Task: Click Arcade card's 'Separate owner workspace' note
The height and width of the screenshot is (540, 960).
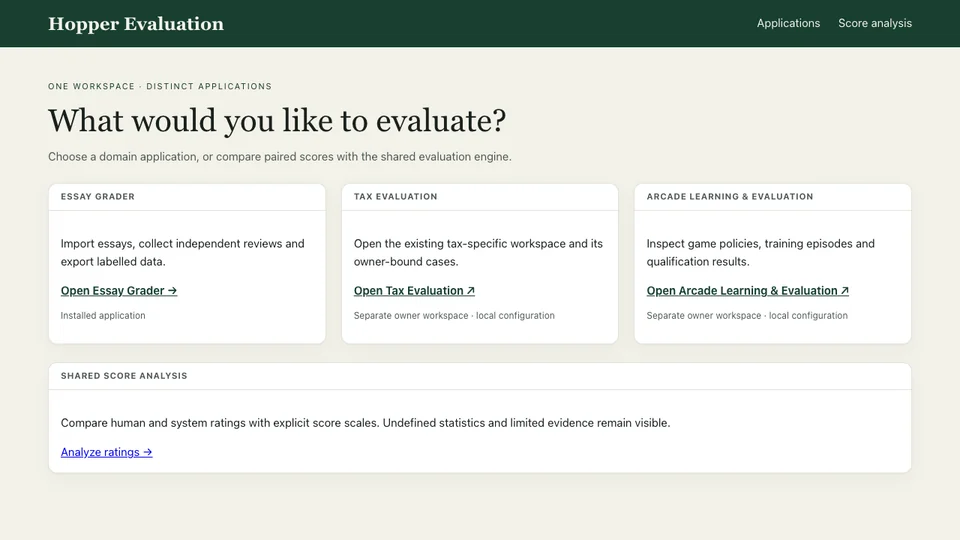Action: 747,316
